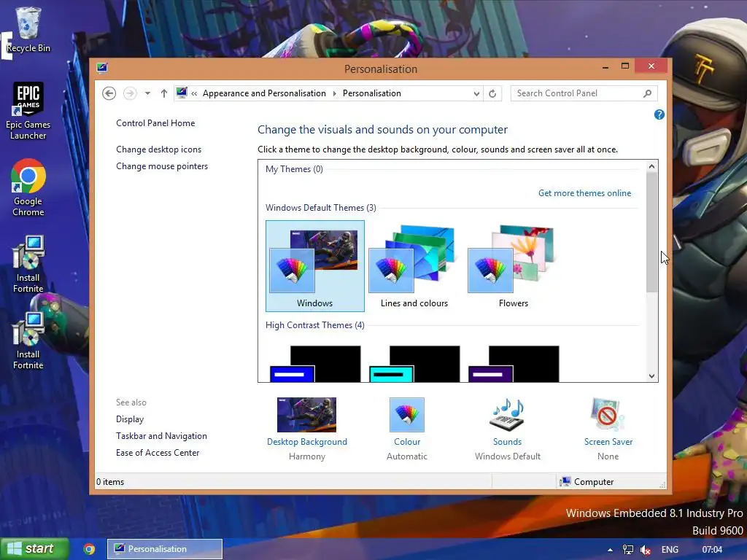Click the Sounds link text

click(508, 442)
